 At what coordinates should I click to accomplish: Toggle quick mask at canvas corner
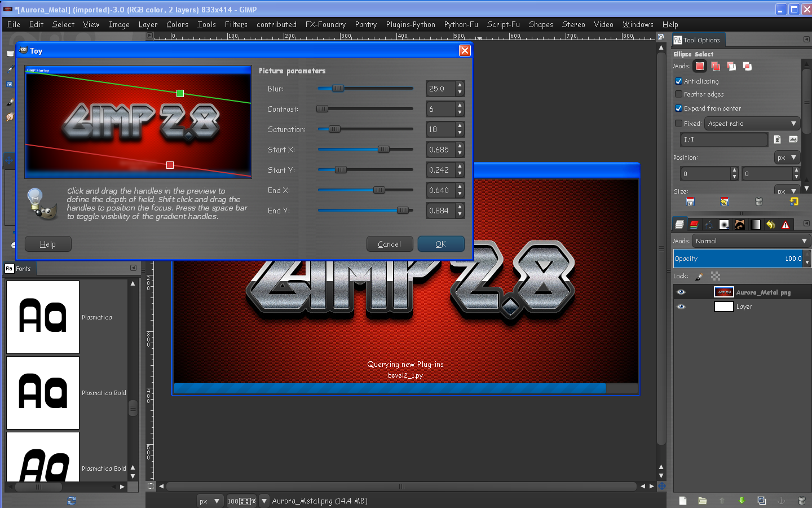pyautogui.click(x=150, y=486)
